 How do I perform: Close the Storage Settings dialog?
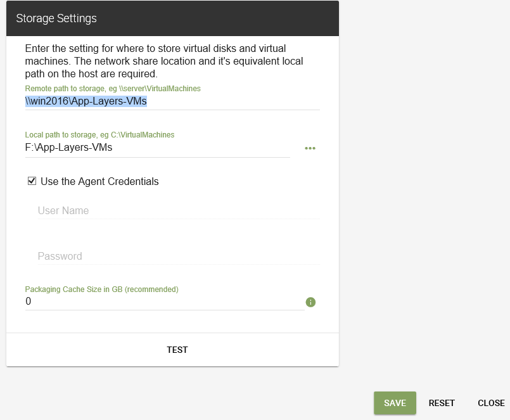(491, 403)
